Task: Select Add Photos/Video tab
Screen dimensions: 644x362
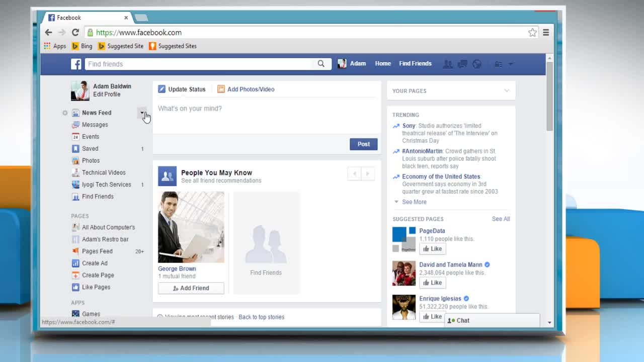Action: [246, 89]
